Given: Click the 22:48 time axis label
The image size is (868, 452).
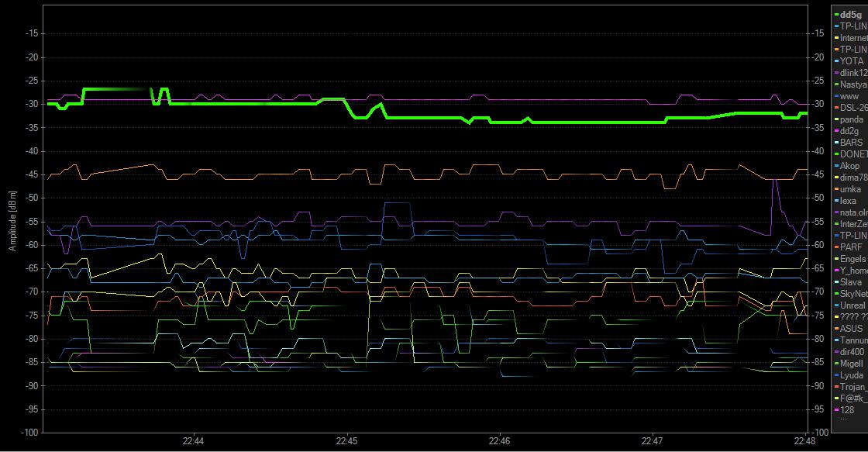Looking at the screenshot, I should (x=804, y=441).
